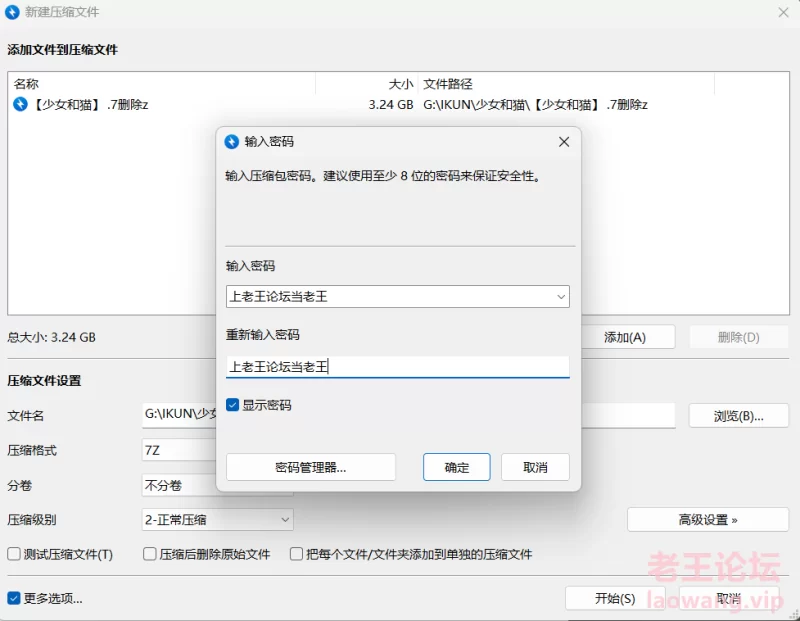The width and height of the screenshot is (800, 621).
Task: Click the 删除(D) button
Action: click(739, 337)
